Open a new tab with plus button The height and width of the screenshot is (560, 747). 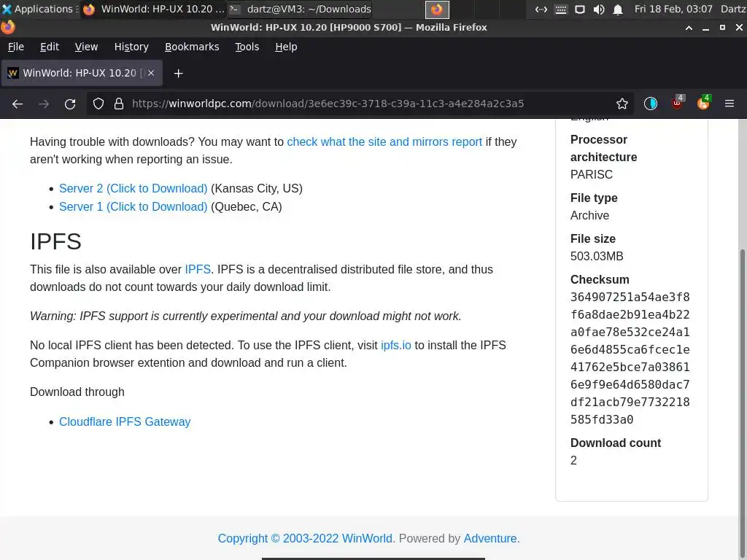pos(178,74)
